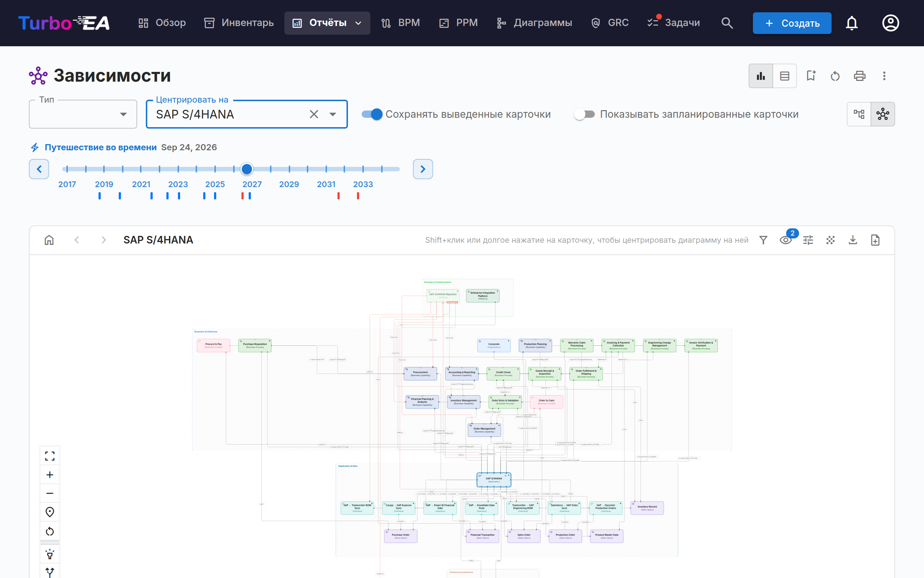924x578 pixels.
Task: Switch to tree layout view
Action: 859,114
